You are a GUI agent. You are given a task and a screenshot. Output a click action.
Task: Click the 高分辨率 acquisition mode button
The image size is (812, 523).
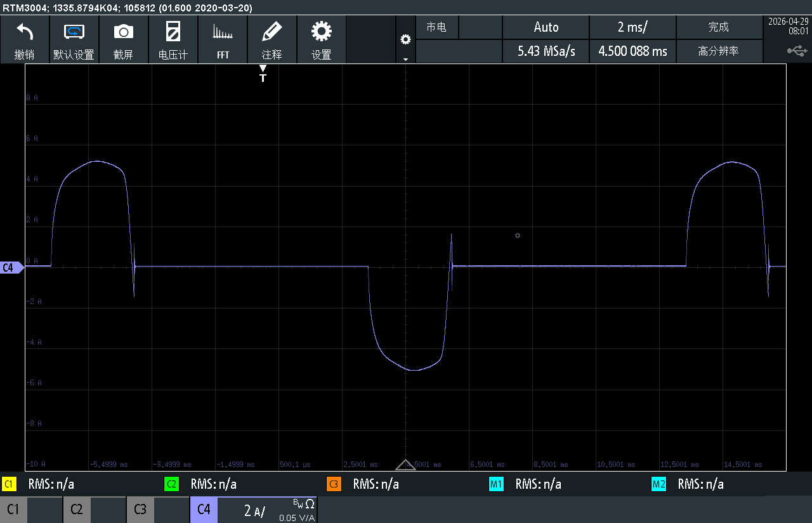coord(719,51)
